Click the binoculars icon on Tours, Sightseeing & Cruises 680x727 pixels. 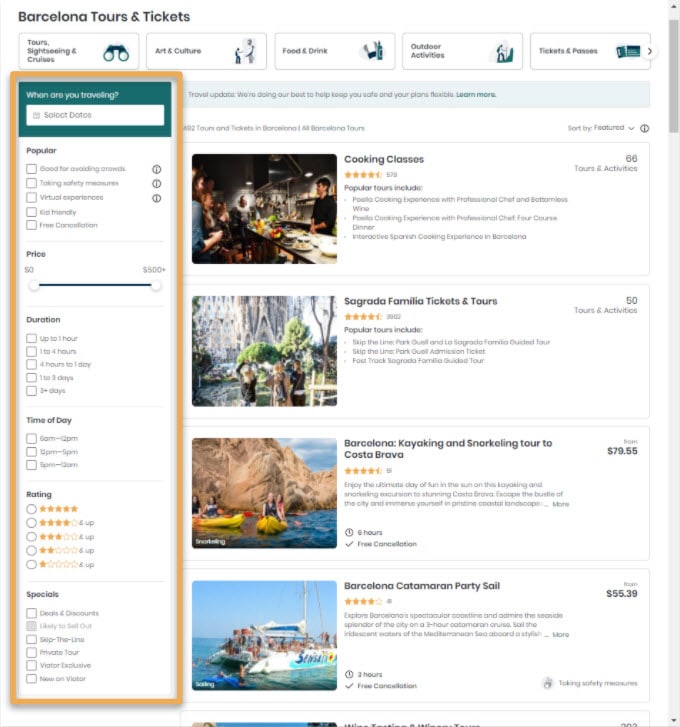point(116,53)
